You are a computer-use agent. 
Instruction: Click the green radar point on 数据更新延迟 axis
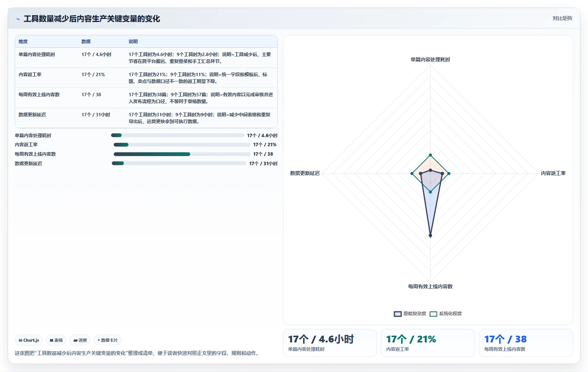pyautogui.click(x=412, y=173)
